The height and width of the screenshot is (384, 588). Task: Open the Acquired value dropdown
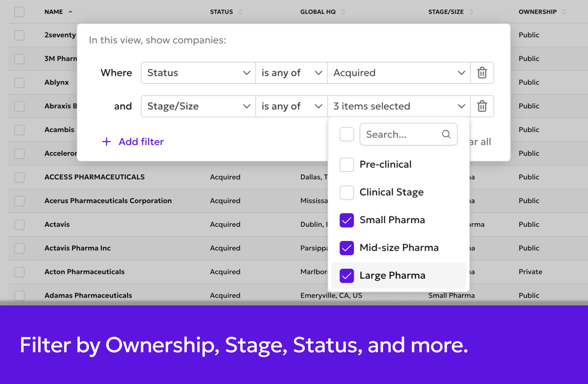pyautogui.click(x=399, y=73)
